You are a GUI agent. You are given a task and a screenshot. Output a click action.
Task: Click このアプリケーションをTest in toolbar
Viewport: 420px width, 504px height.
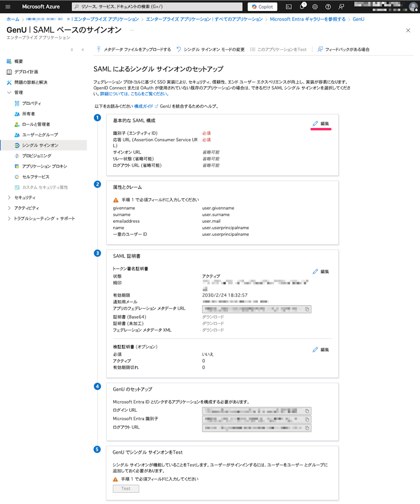pyautogui.click(x=278, y=50)
